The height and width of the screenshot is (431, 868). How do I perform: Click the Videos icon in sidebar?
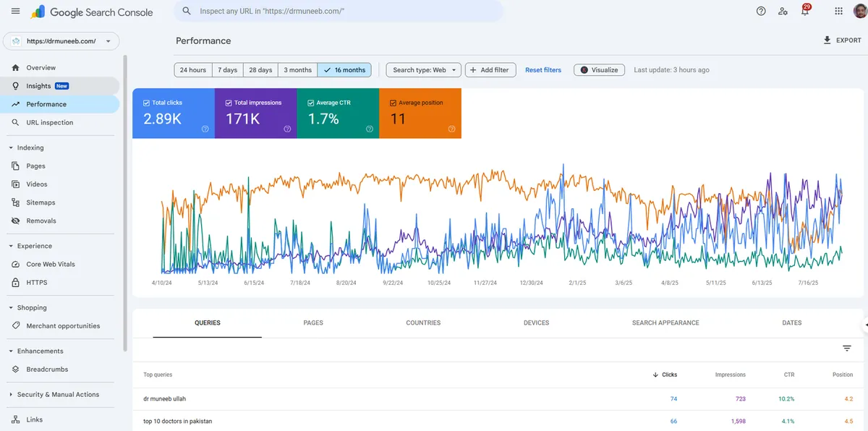pos(15,184)
